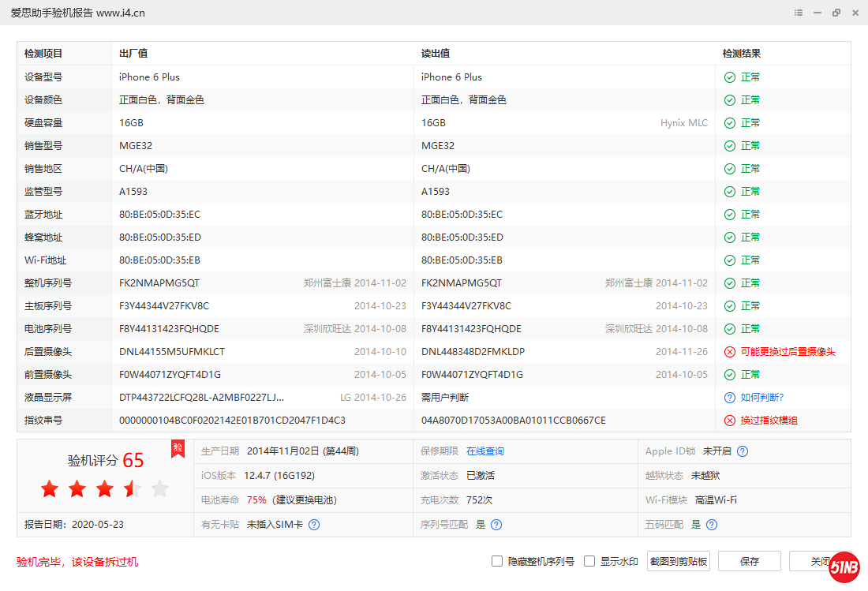The image size is (868, 591).
Task: Click the help icon beside 未插入SIM卡
Action: [x=313, y=524]
